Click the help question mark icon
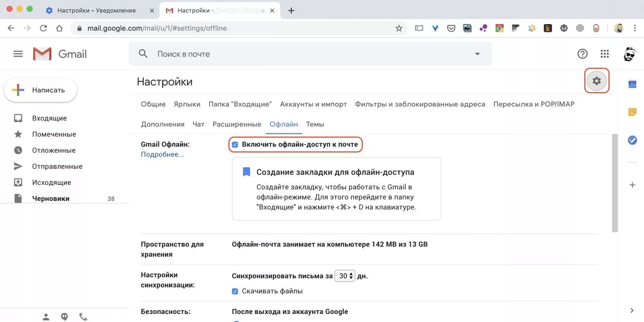644x322 pixels. tap(582, 54)
